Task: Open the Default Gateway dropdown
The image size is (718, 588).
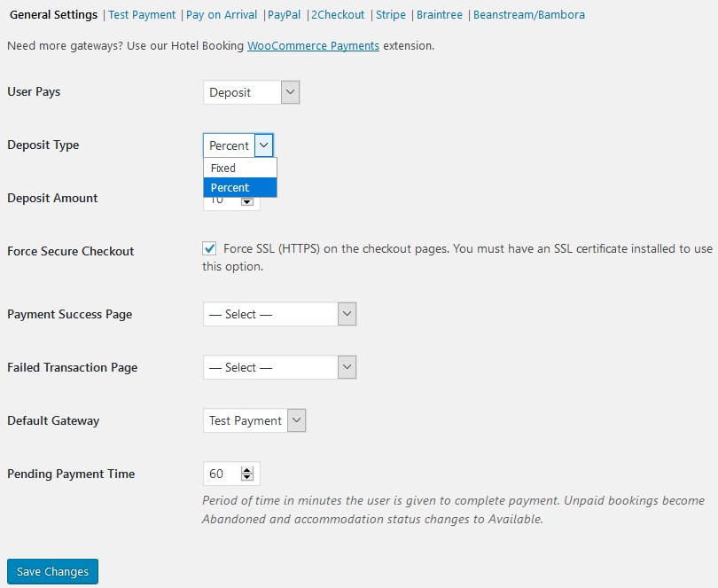Action: point(254,420)
